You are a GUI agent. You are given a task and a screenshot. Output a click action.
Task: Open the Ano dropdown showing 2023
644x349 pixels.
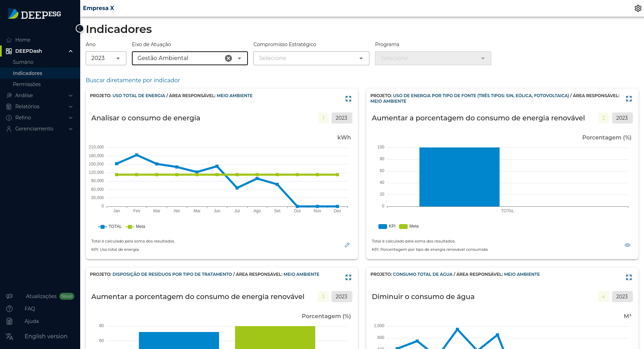pyautogui.click(x=106, y=58)
